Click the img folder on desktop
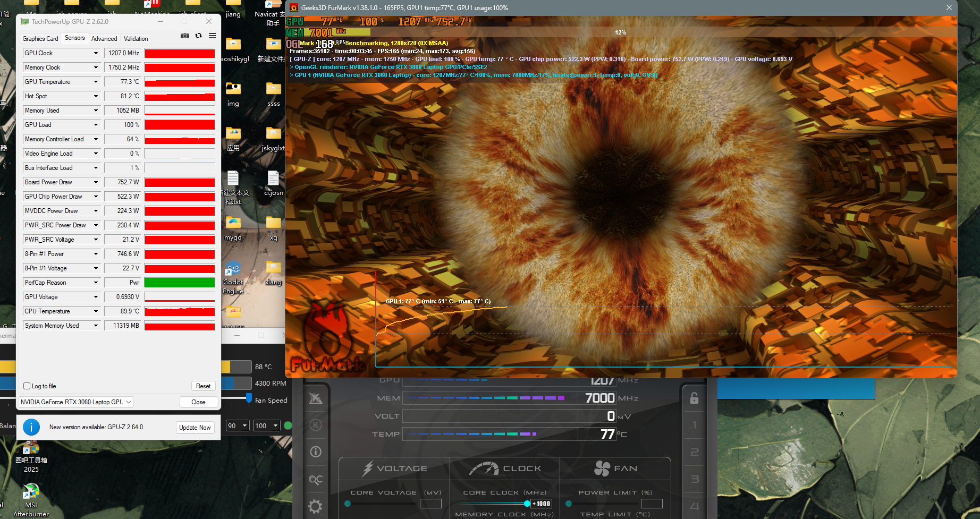Screen dimensions: 980x519 [x=233, y=94]
